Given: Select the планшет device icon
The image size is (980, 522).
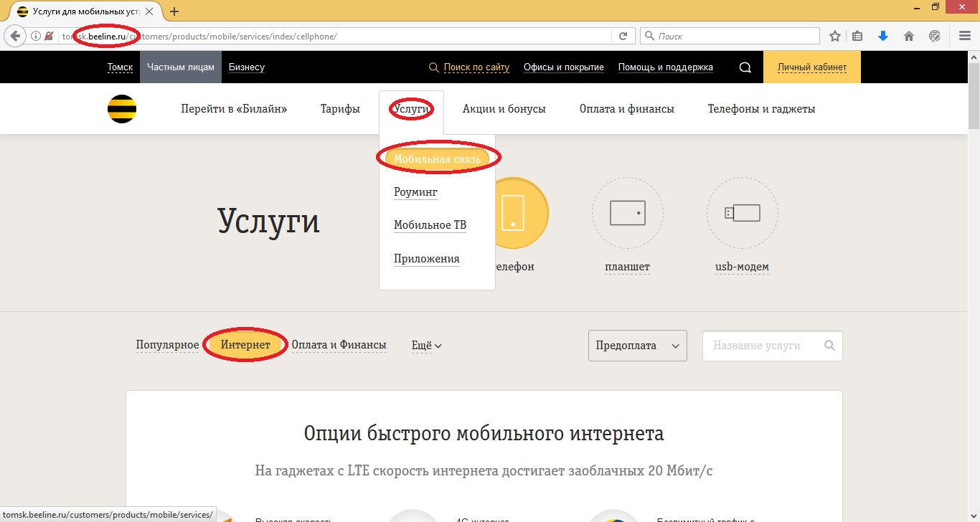Looking at the screenshot, I should [x=627, y=213].
